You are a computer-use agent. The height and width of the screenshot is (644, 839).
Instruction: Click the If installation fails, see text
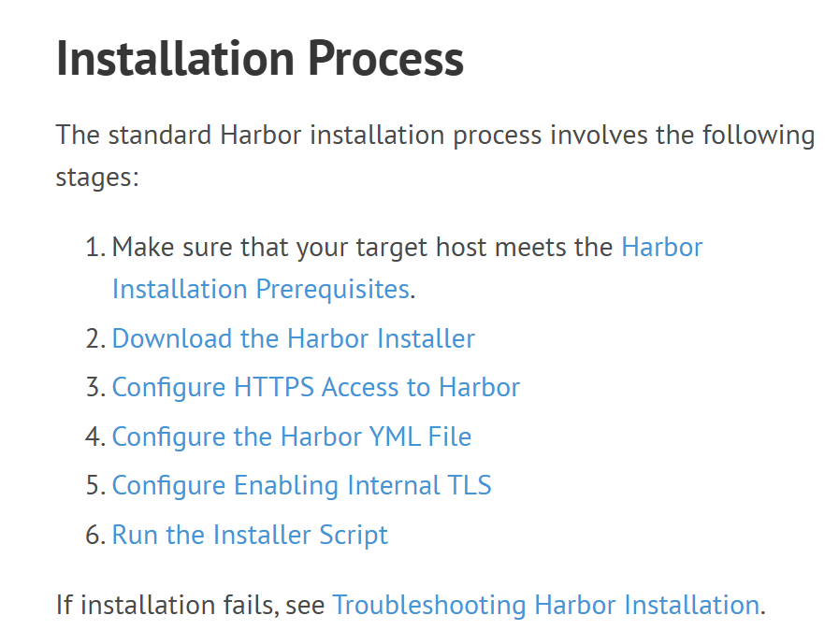coord(191,606)
